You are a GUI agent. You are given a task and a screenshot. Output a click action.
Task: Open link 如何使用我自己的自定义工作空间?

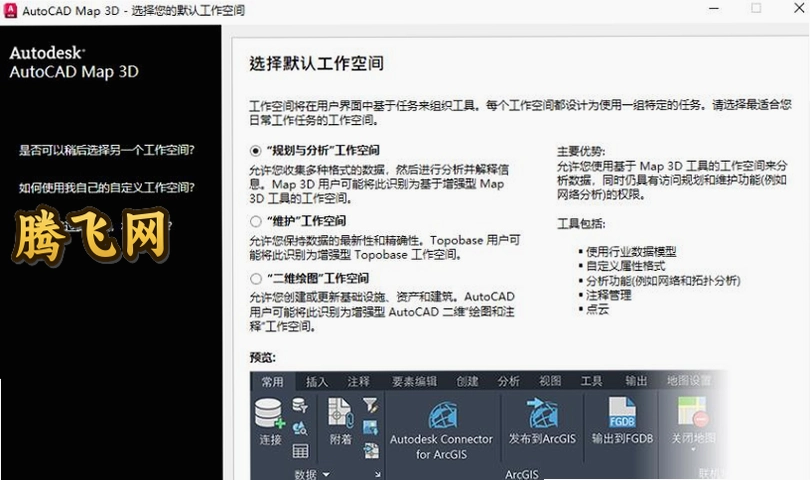(107, 188)
